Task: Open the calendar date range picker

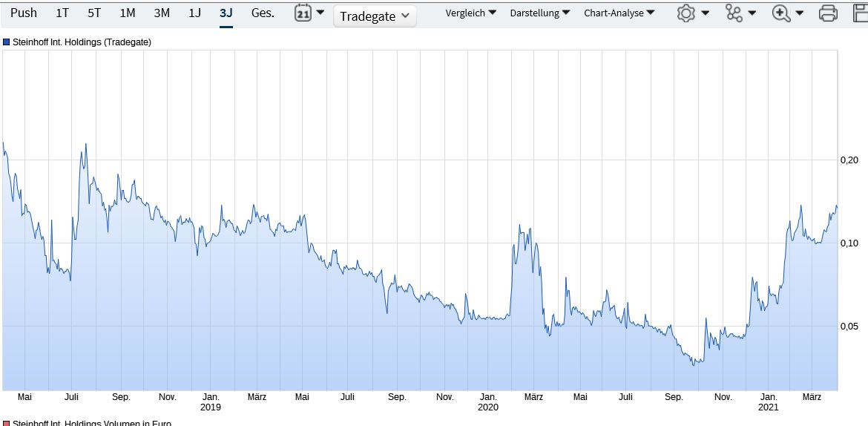Action: coord(303,13)
